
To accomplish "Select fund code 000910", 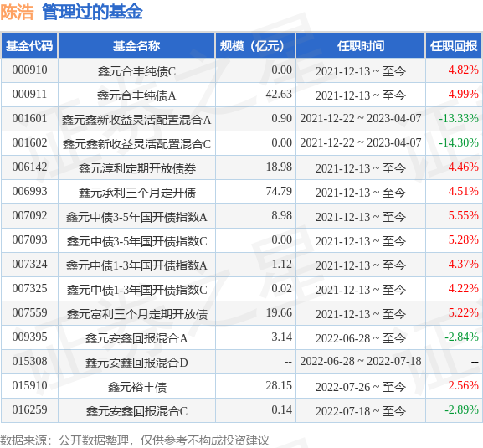I will (29, 70).
